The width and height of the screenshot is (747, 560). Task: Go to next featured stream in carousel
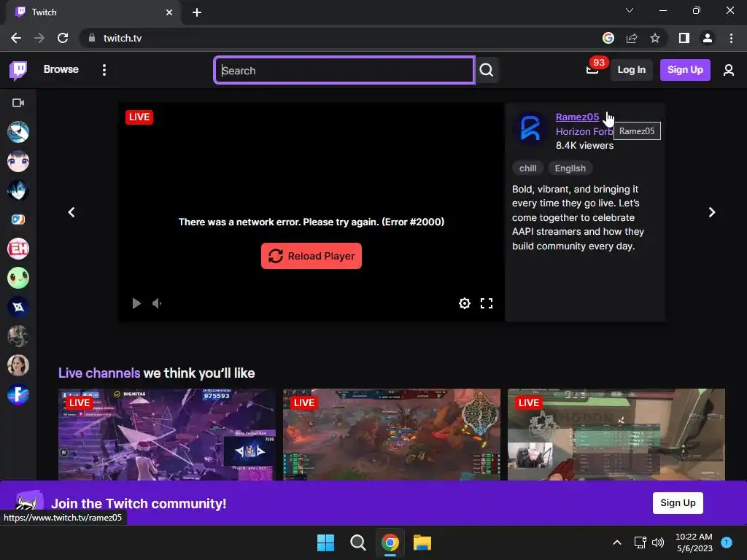pos(712,212)
